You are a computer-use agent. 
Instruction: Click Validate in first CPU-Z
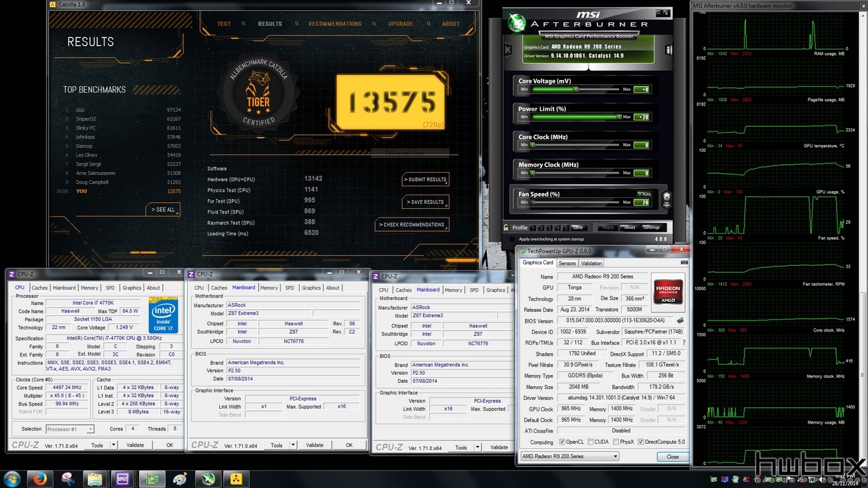click(135, 445)
